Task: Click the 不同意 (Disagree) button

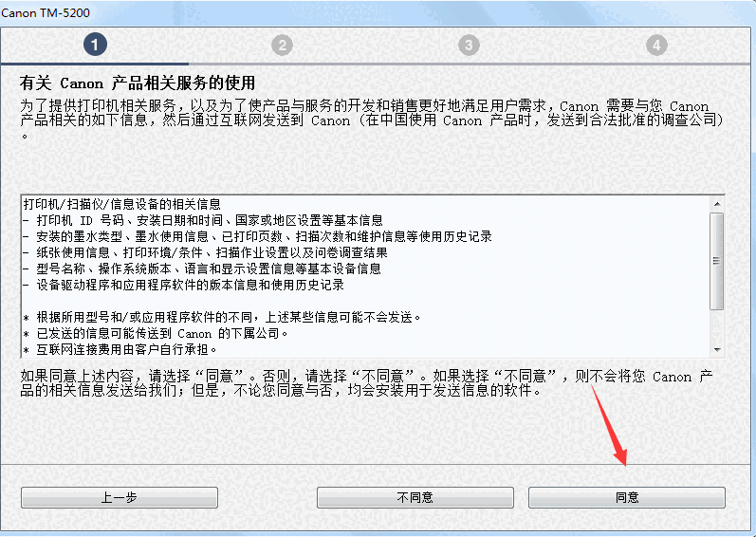Action: pos(415,497)
